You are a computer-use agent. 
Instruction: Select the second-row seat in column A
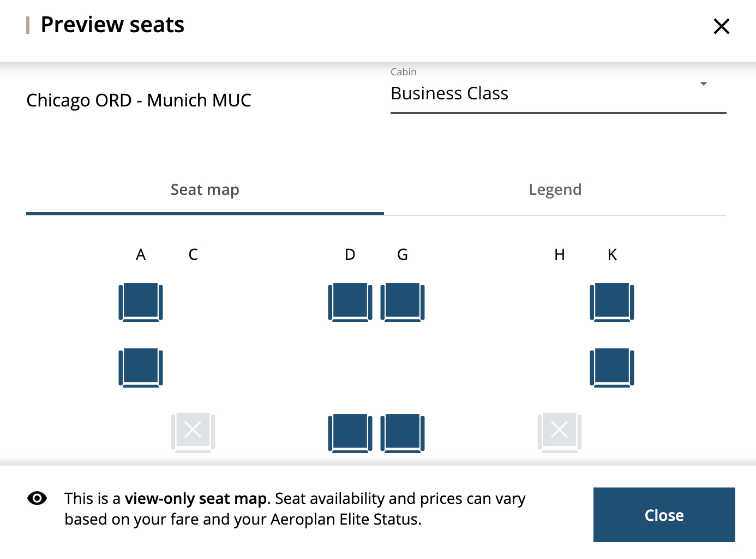coord(140,367)
